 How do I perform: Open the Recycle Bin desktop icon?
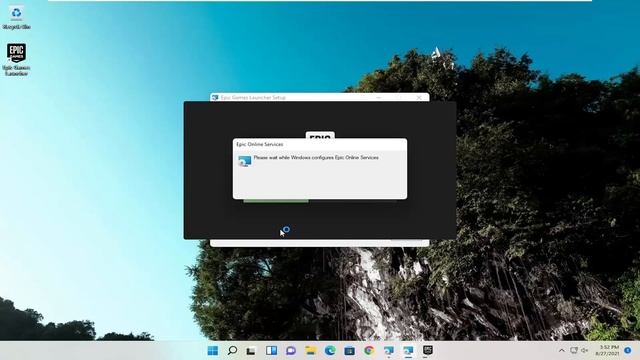tap(16, 18)
